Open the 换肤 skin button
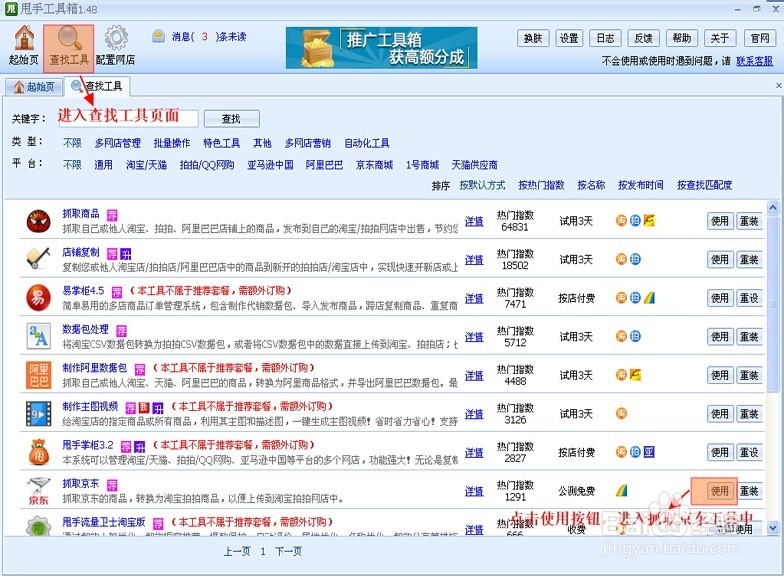The image size is (784, 576). [x=533, y=38]
